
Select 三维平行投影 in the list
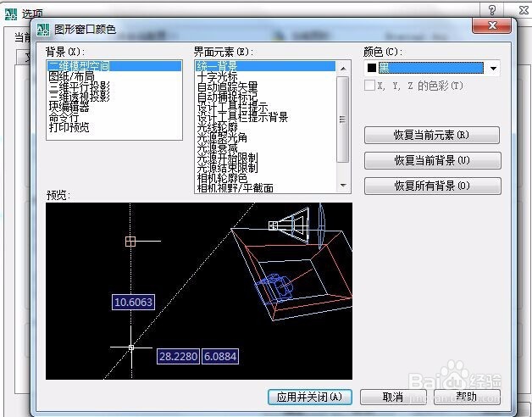click(x=79, y=86)
